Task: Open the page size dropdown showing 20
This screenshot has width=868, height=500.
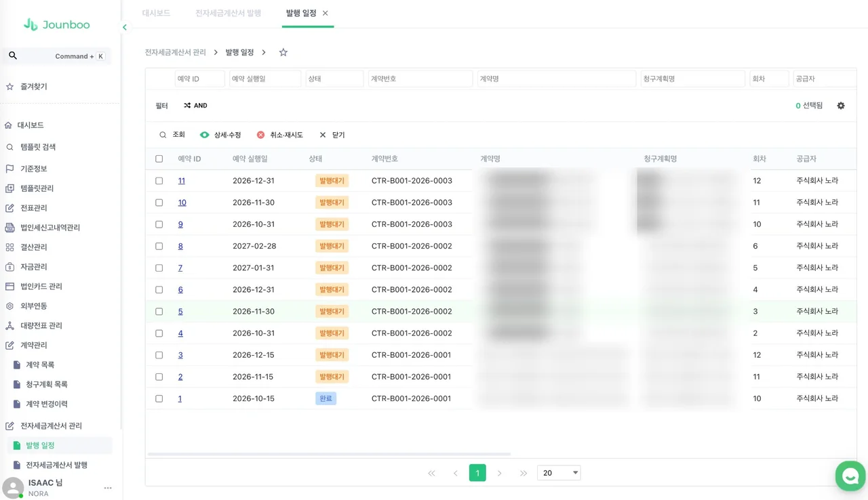Action: (559, 473)
